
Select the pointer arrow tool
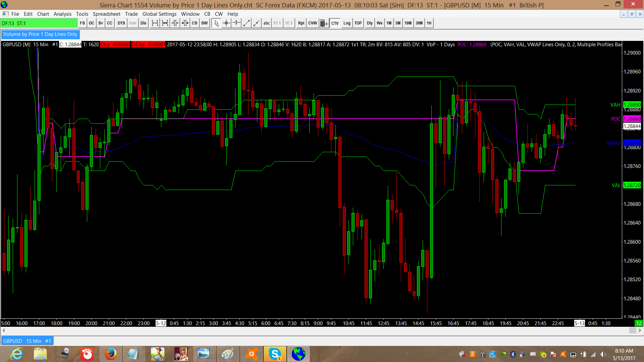(216, 23)
